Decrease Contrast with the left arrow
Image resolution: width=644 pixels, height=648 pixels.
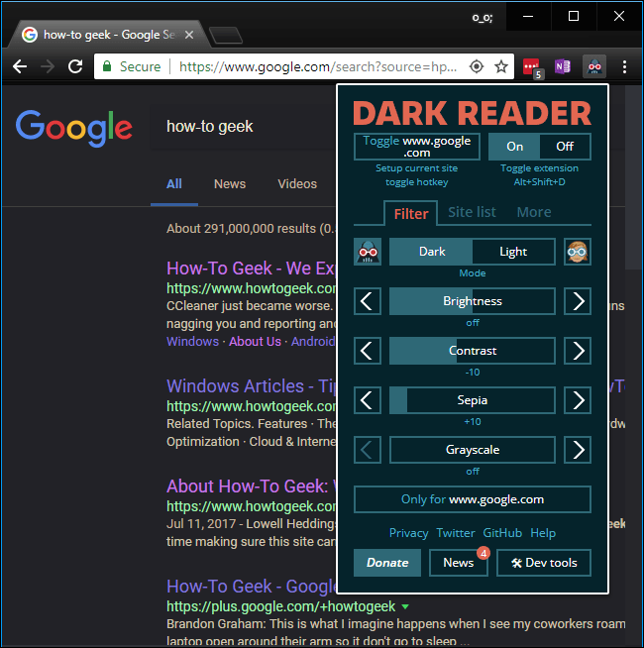pos(368,351)
